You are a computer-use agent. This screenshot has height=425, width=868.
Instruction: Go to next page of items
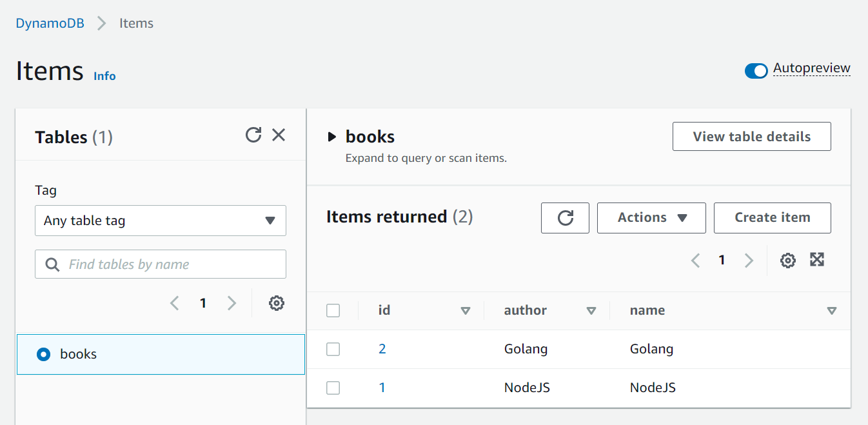tap(749, 261)
